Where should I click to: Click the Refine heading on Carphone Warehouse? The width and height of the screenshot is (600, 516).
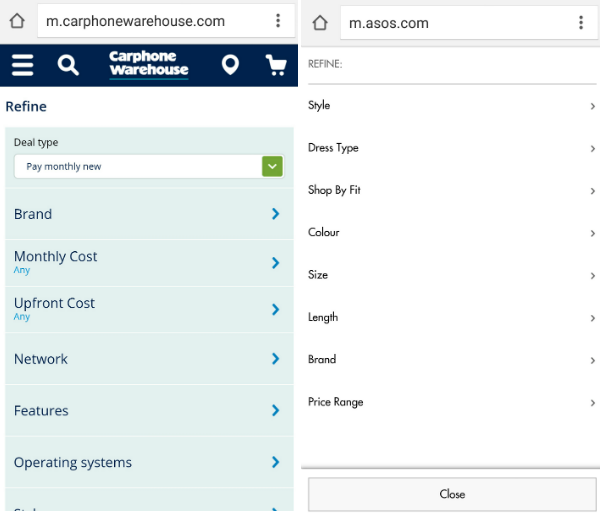pos(26,106)
